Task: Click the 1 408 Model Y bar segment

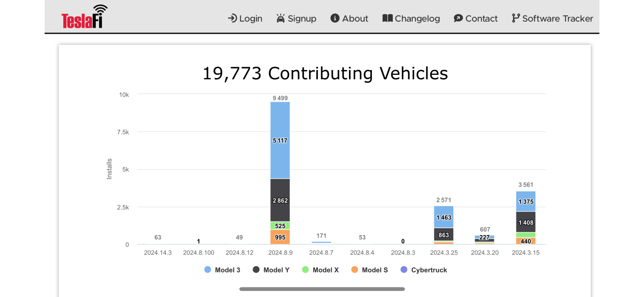Action: coord(526,222)
